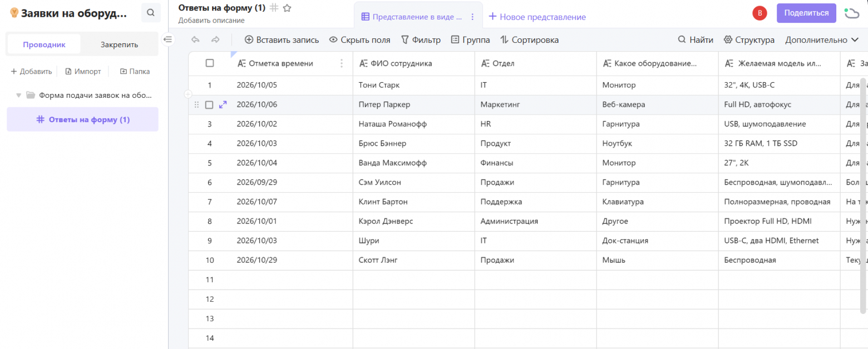Click Добавить описание under title
Viewport: 868px width, 349px height.
point(211,21)
